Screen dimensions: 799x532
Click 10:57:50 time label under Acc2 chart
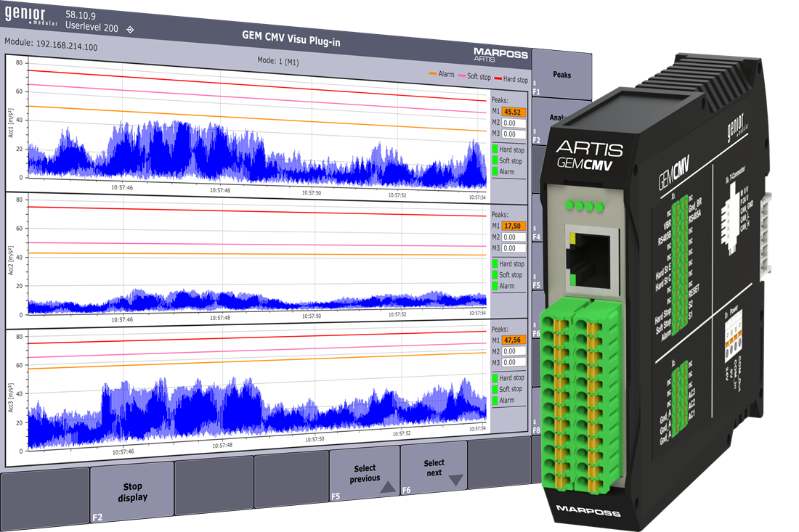click(x=312, y=316)
